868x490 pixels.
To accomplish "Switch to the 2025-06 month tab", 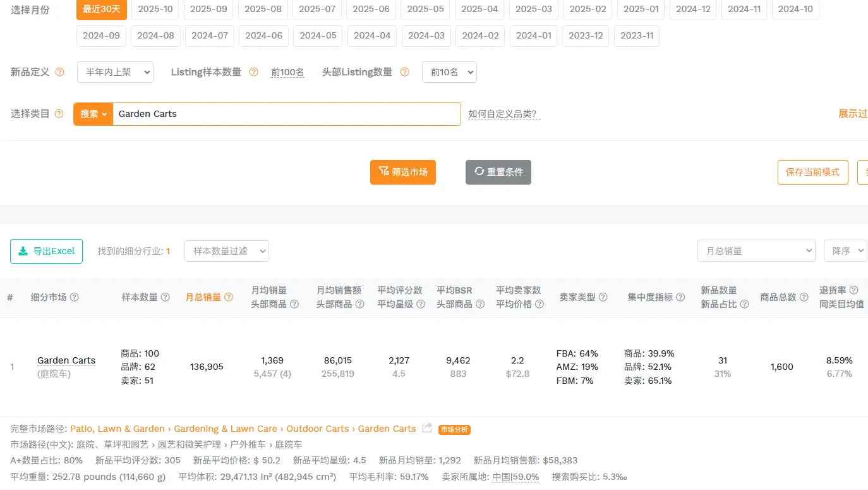I will point(371,9).
